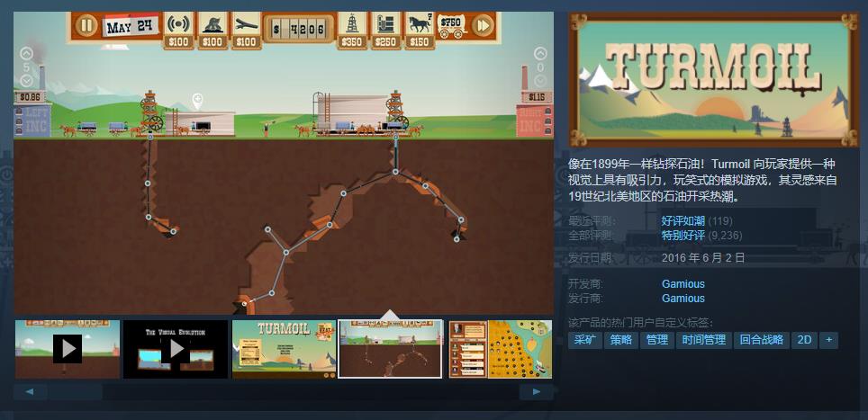Click the silo icon priced $250

(386, 23)
